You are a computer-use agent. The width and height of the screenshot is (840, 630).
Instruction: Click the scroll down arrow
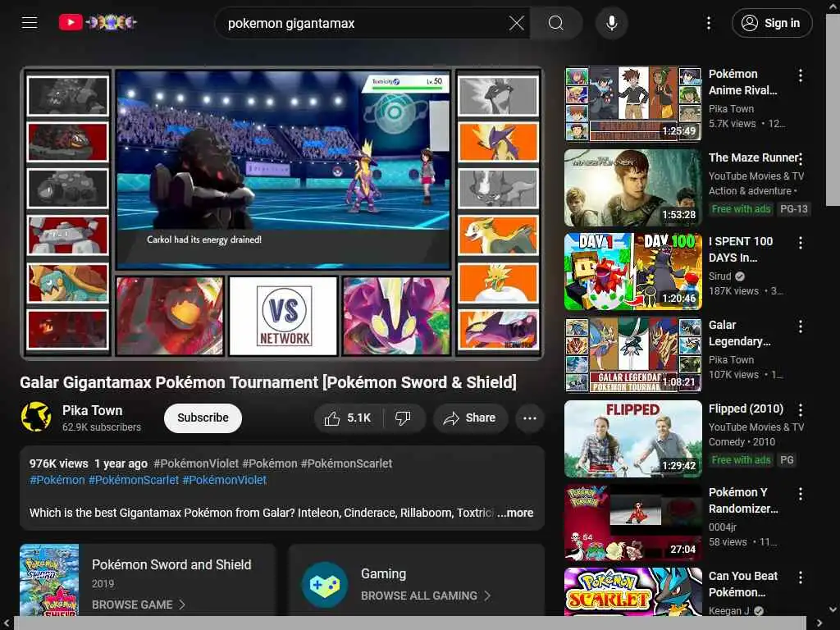click(x=833, y=609)
